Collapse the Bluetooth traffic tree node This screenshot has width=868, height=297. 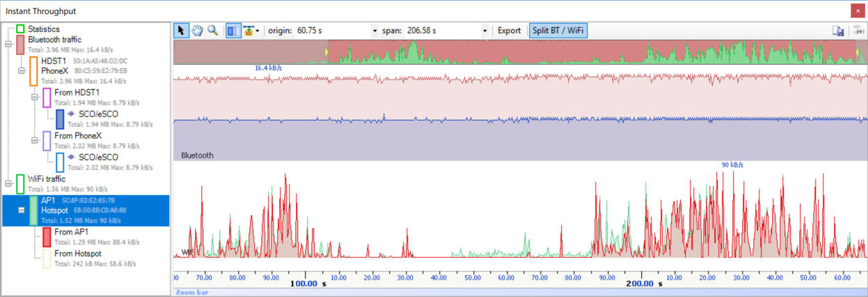coord(8,44)
